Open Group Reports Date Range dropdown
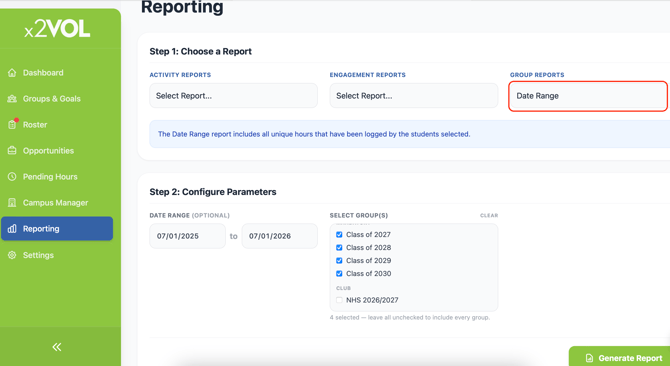 click(588, 96)
